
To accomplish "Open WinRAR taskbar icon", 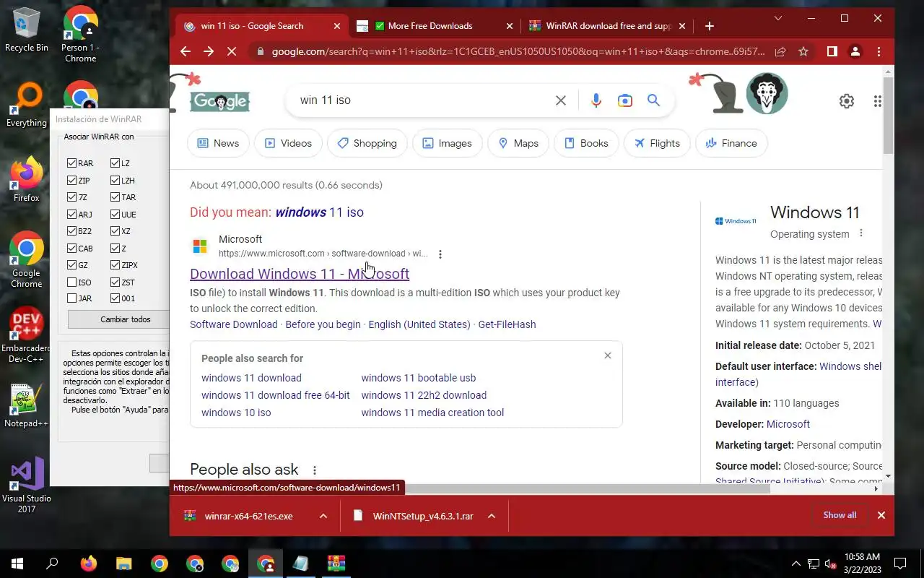I will pyautogui.click(x=336, y=564).
